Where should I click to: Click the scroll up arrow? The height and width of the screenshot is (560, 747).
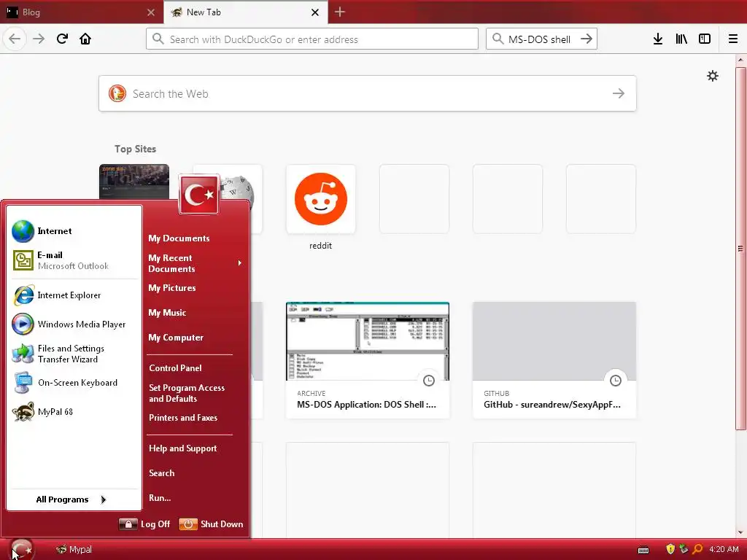[x=740, y=60]
